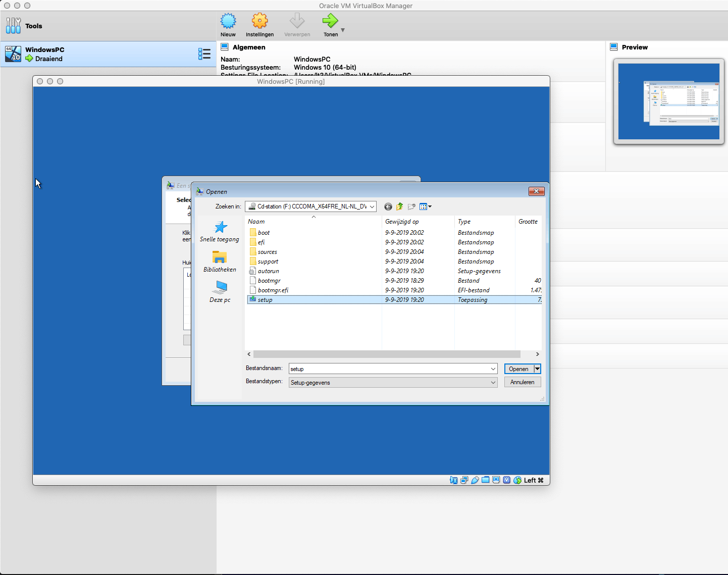Click the audio status icon in VM status bar
This screenshot has width=728, height=575.
[x=453, y=480]
